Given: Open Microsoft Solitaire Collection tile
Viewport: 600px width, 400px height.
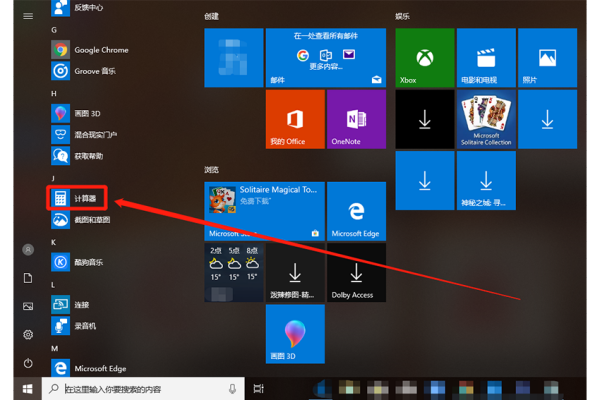Looking at the screenshot, I should (x=486, y=119).
